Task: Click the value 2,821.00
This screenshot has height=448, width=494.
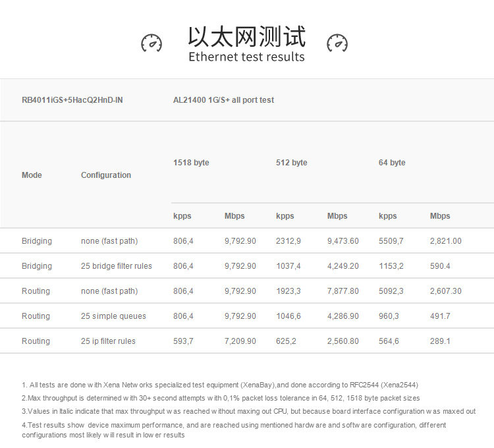Action: 446,241
